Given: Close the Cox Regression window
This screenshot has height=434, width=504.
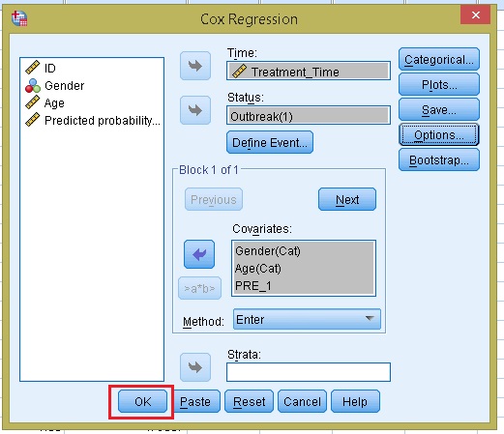Looking at the screenshot, I should [475, 14].
